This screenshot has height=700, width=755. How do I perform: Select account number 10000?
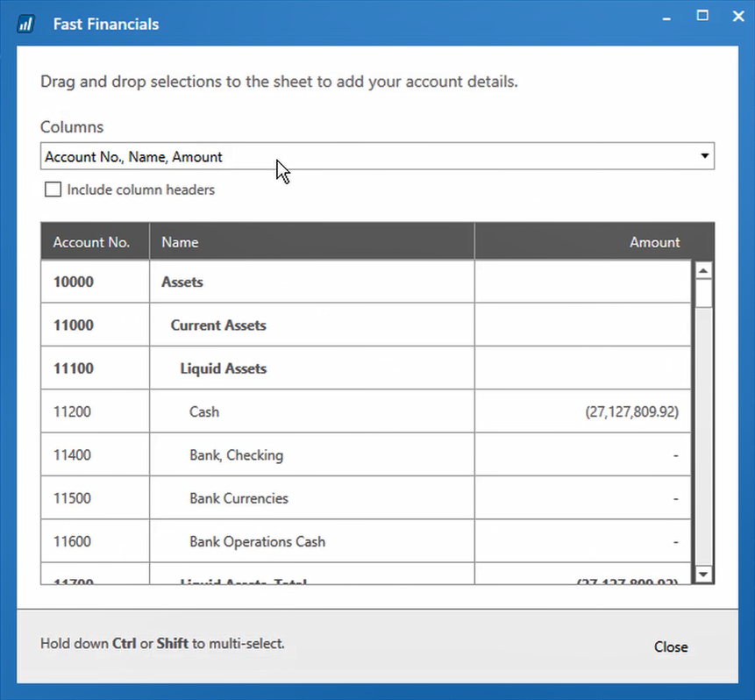pyautogui.click(x=73, y=282)
